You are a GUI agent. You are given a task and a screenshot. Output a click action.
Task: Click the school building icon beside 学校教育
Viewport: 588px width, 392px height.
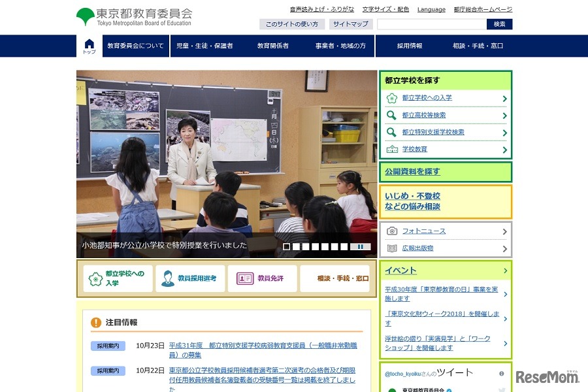click(x=391, y=150)
